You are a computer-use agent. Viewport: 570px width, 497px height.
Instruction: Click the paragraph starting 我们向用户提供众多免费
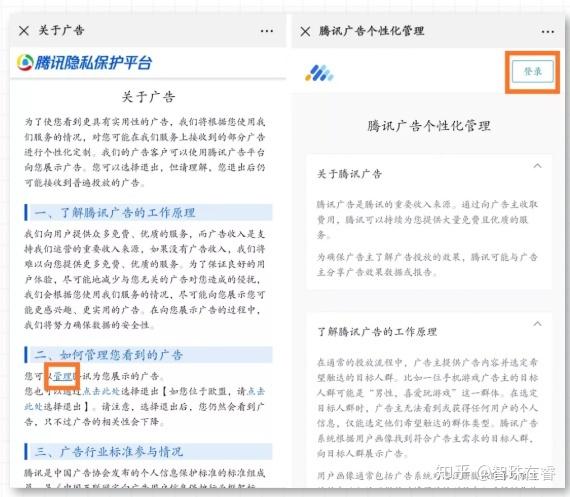click(145, 279)
